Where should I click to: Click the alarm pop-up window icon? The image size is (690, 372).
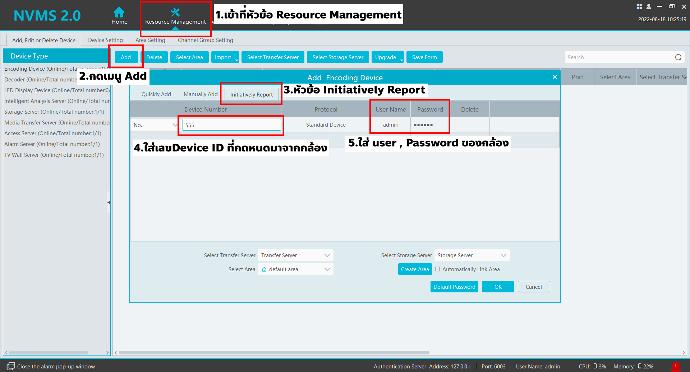11,366
